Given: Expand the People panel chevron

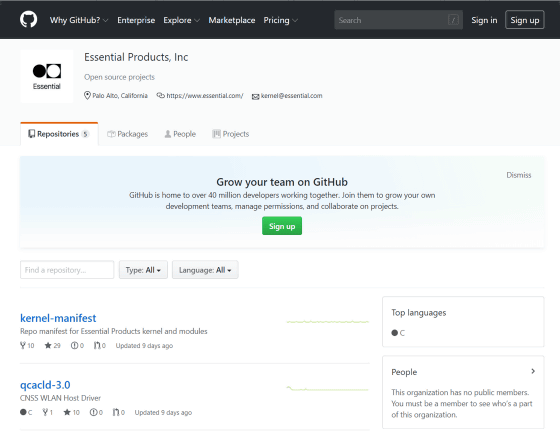Looking at the screenshot, I should pyautogui.click(x=533, y=371).
